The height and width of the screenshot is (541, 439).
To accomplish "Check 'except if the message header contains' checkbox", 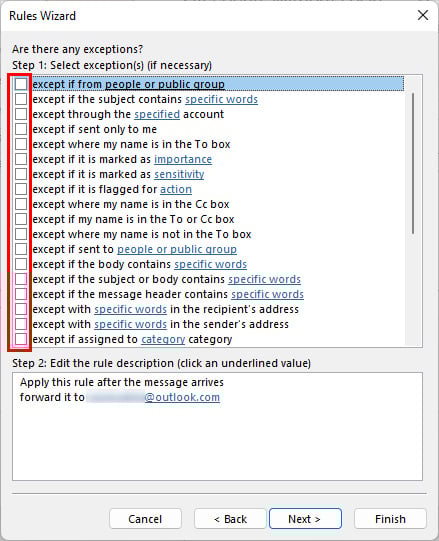I will click(21, 294).
